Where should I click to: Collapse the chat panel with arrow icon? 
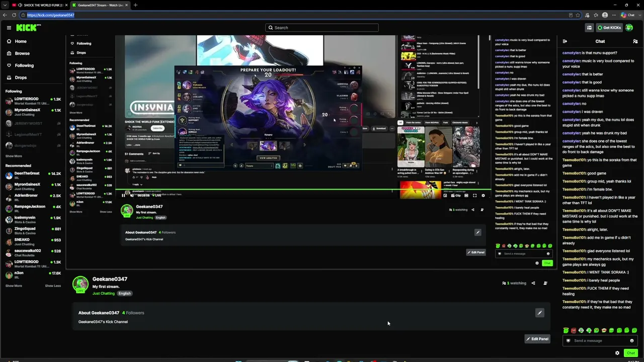pos(565,41)
